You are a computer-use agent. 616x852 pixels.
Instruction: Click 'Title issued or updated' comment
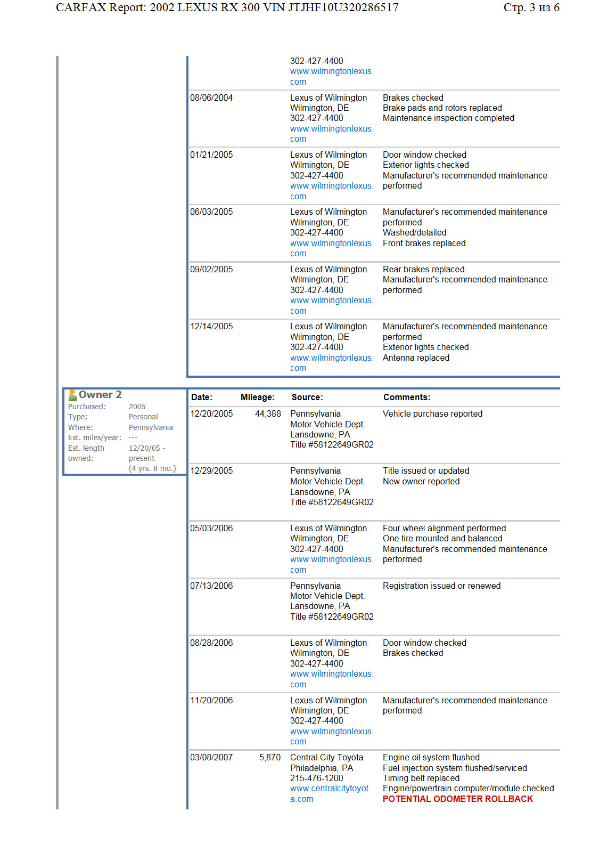[x=426, y=471]
